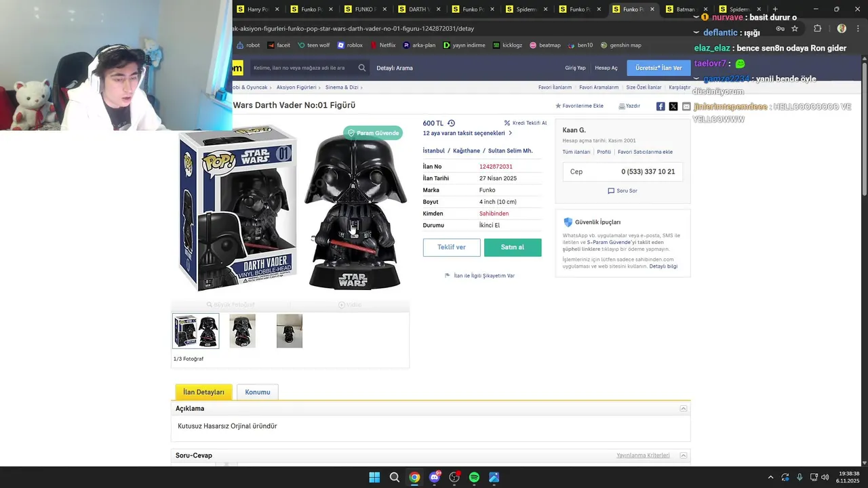The width and height of the screenshot is (868, 488).
Task: Open Hesap Aç signup link
Action: (606, 68)
